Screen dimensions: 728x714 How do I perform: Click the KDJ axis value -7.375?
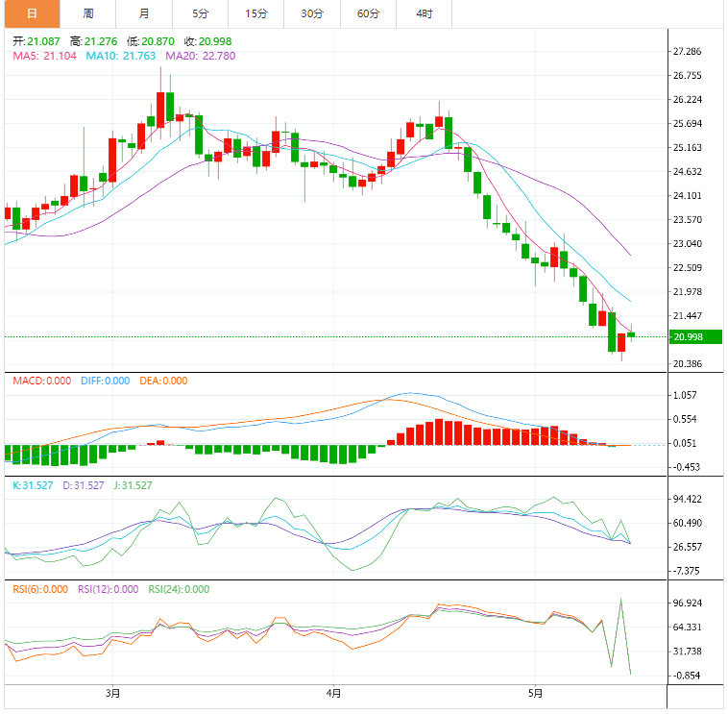tap(686, 571)
